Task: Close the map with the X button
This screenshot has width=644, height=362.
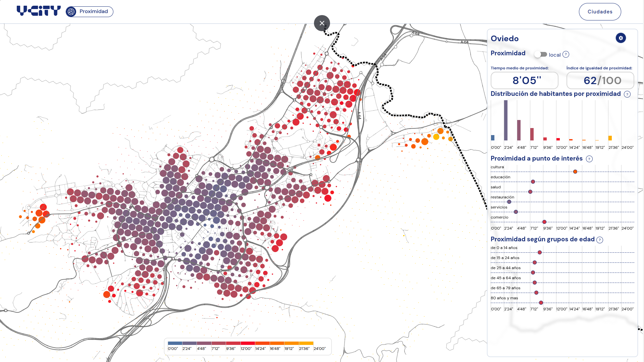Action: (x=322, y=23)
